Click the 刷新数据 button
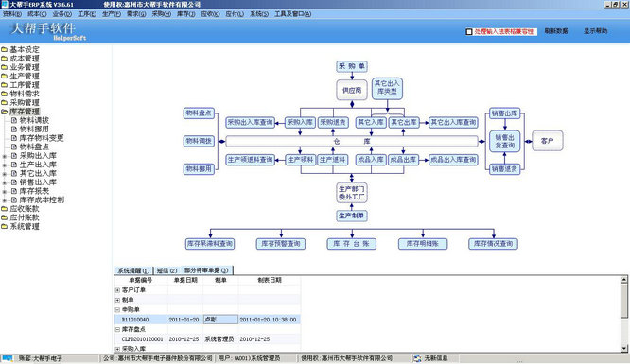This screenshot has height=364, width=630. coord(556,31)
